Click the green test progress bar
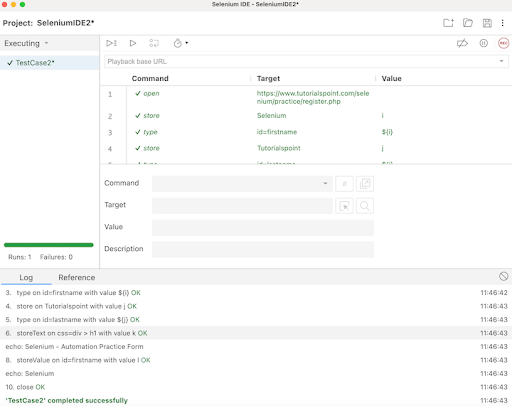 tap(49, 245)
